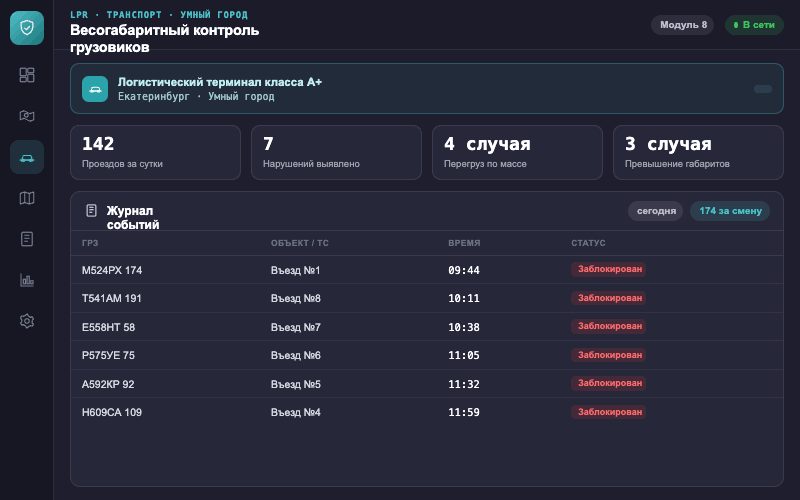Click the ОБЪЕКТ / ТС column header
Viewport: 800px width, 500px height.
pyautogui.click(x=299, y=243)
